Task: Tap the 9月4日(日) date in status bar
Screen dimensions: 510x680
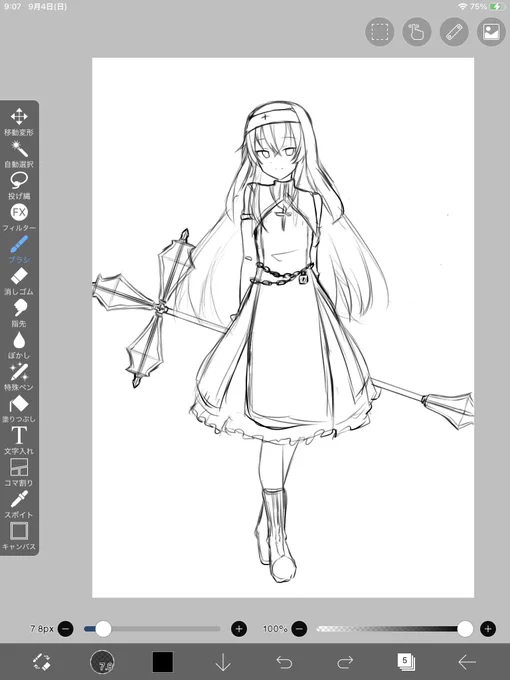Action: click(x=48, y=7)
